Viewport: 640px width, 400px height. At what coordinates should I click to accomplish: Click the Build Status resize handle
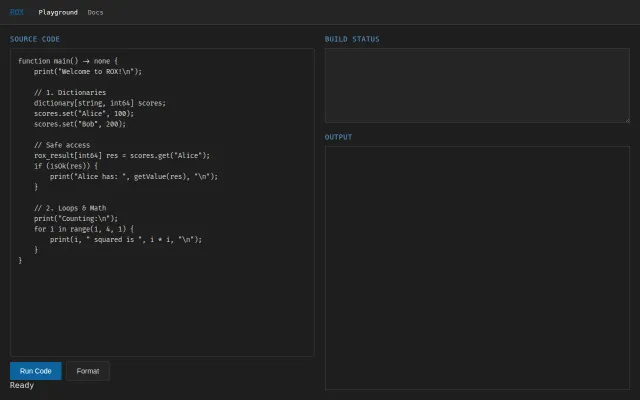[627, 120]
